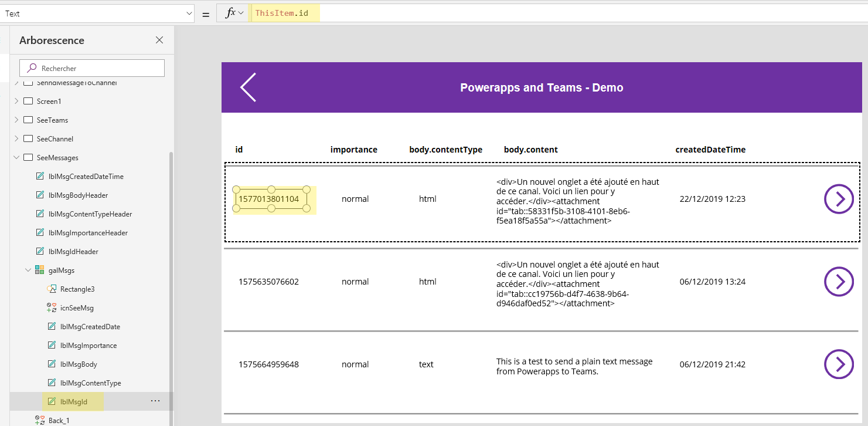Click the galMsgs gallery icon in the tree
The height and width of the screenshot is (426, 868).
tap(39, 269)
